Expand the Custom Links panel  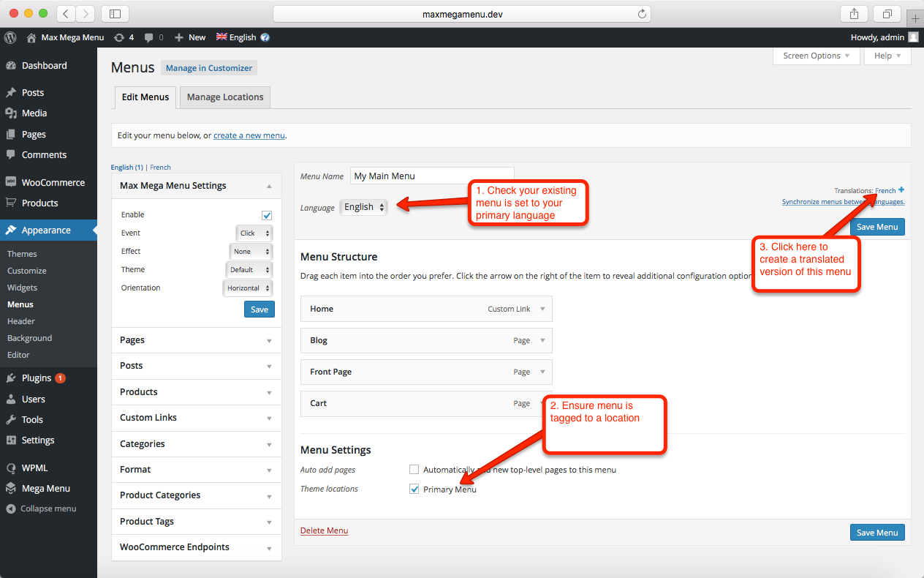point(196,418)
